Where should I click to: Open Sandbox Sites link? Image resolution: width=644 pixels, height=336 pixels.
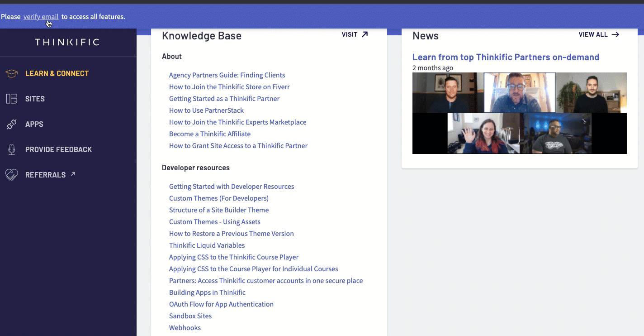coord(190,316)
